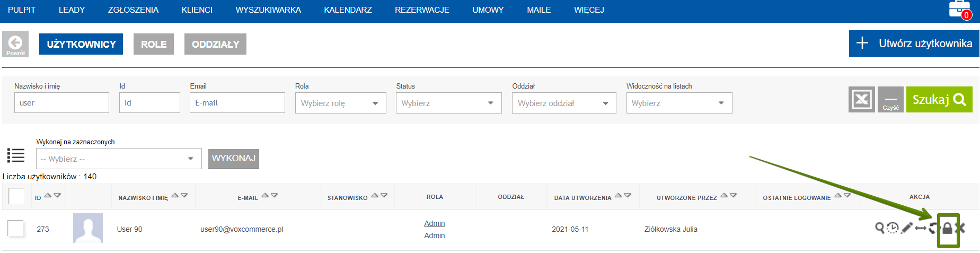Open the Rola dropdown filter
This screenshot has height=253, width=980.
pos(340,103)
